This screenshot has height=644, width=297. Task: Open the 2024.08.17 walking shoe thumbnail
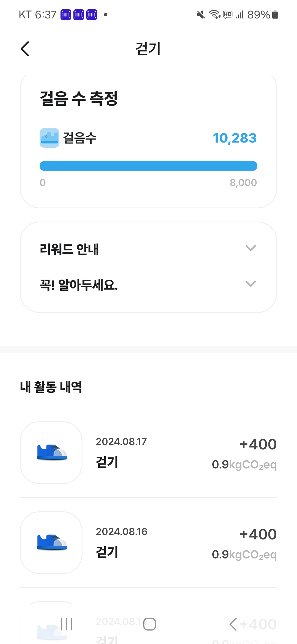pos(51,452)
